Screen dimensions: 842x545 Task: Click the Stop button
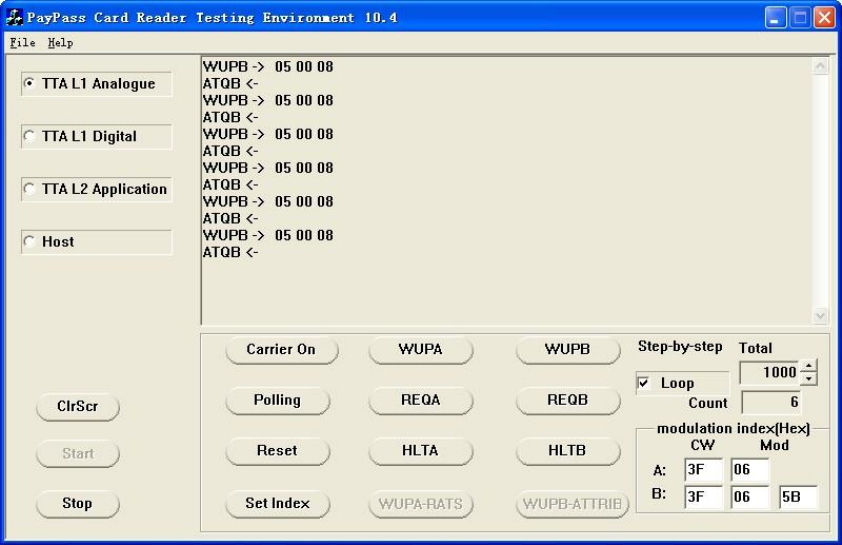(x=78, y=504)
